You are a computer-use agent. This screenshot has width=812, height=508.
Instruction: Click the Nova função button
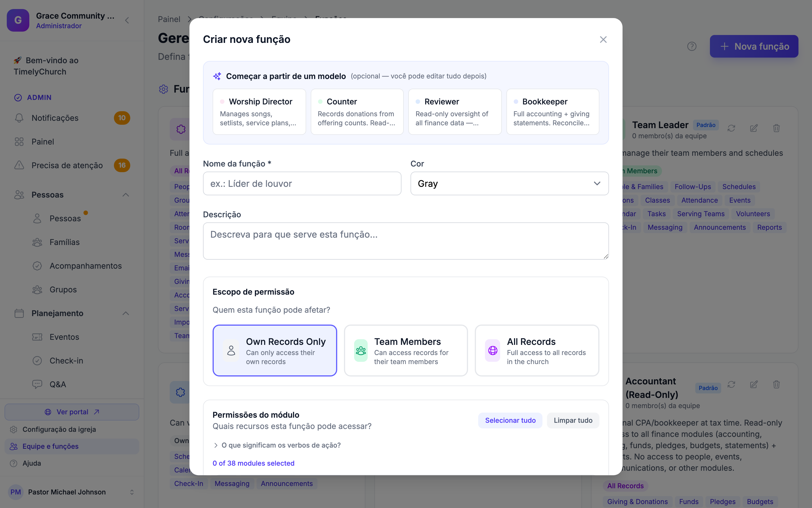[754, 46]
